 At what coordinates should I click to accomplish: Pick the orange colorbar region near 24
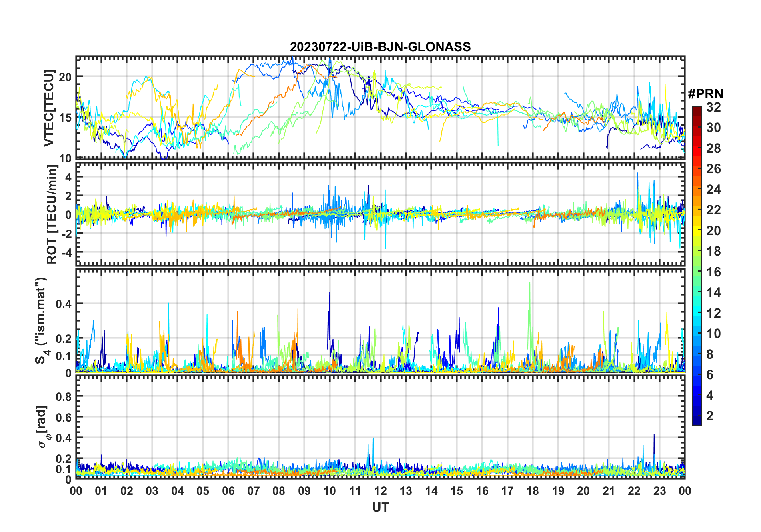pyautogui.click(x=697, y=189)
